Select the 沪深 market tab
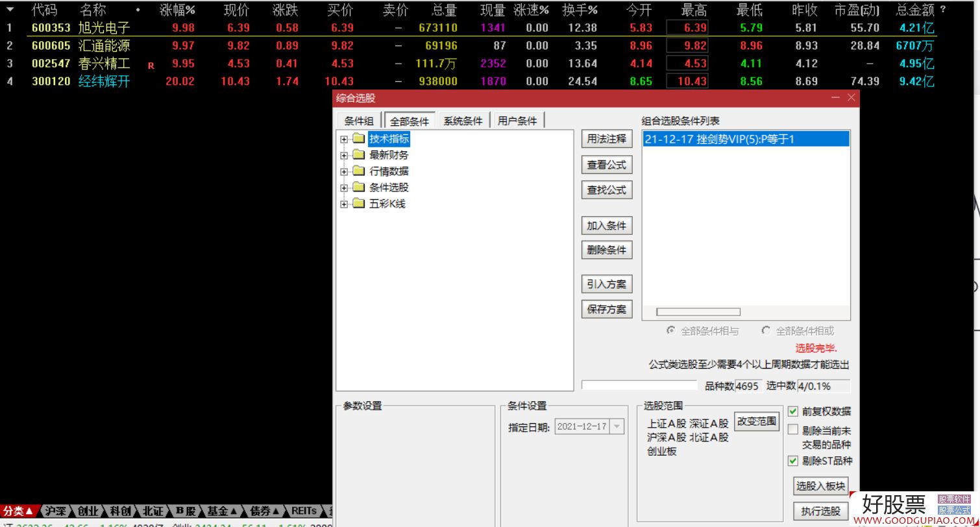The height and width of the screenshot is (527, 980). click(x=56, y=511)
